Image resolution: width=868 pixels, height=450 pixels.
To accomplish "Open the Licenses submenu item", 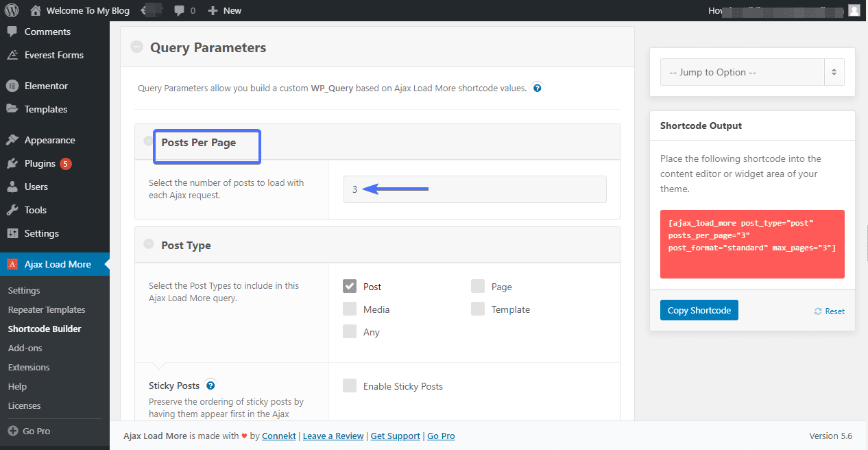I will point(24,405).
